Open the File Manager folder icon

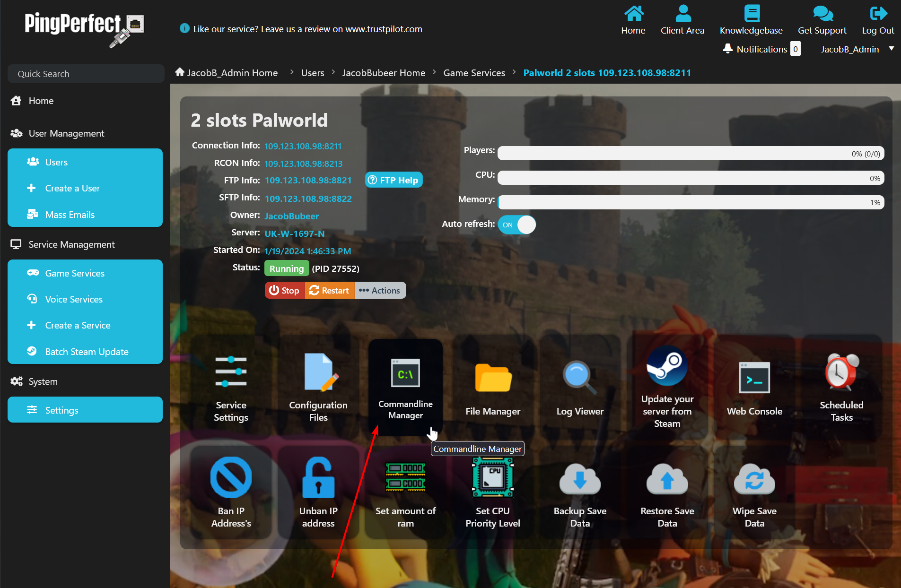[493, 378]
